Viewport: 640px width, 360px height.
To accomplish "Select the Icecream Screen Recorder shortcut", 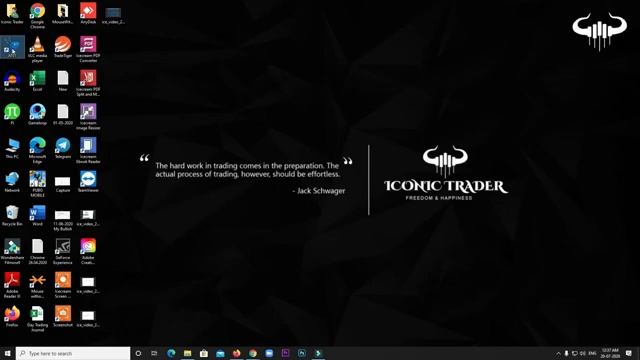I will pyautogui.click(x=63, y=285).
